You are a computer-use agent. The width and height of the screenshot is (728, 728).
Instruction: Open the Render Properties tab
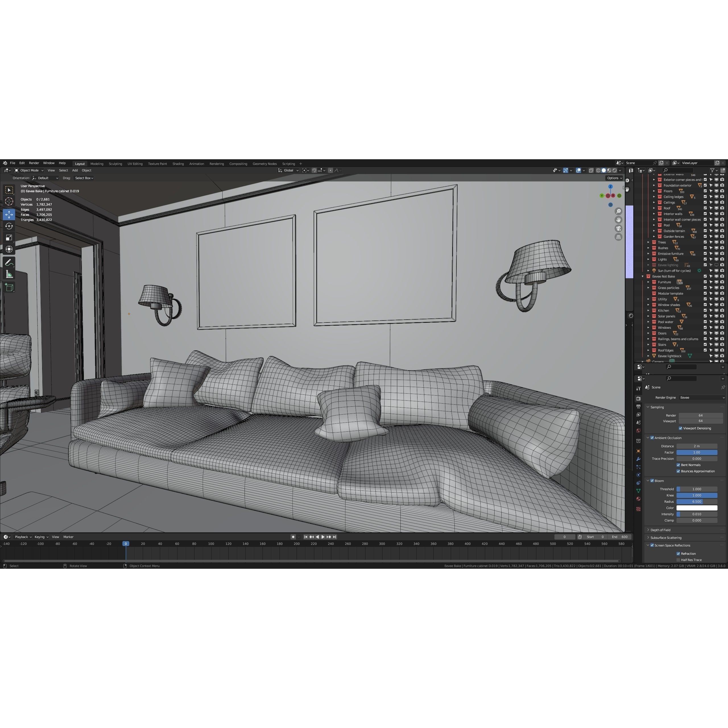(638, 398)
